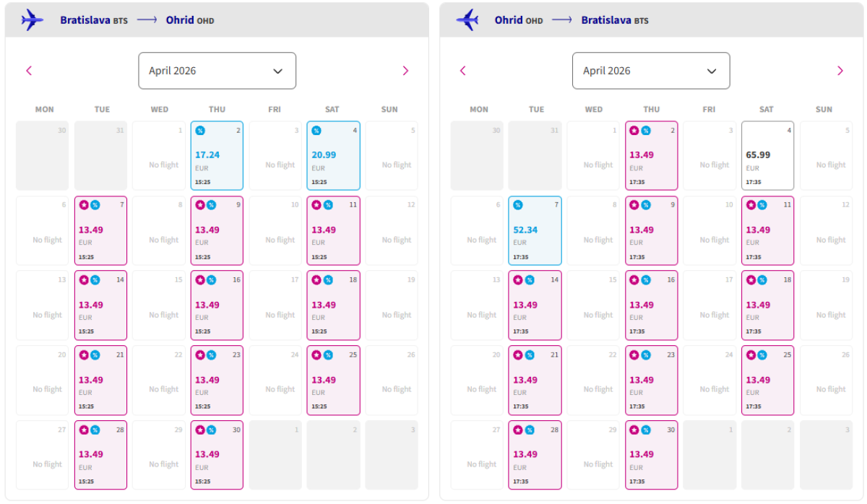This screenshot has width=867, height=504.
Task: Open the April 2026 dropdown for Ohrid–Bratislava
Action: tap(651, 71)
